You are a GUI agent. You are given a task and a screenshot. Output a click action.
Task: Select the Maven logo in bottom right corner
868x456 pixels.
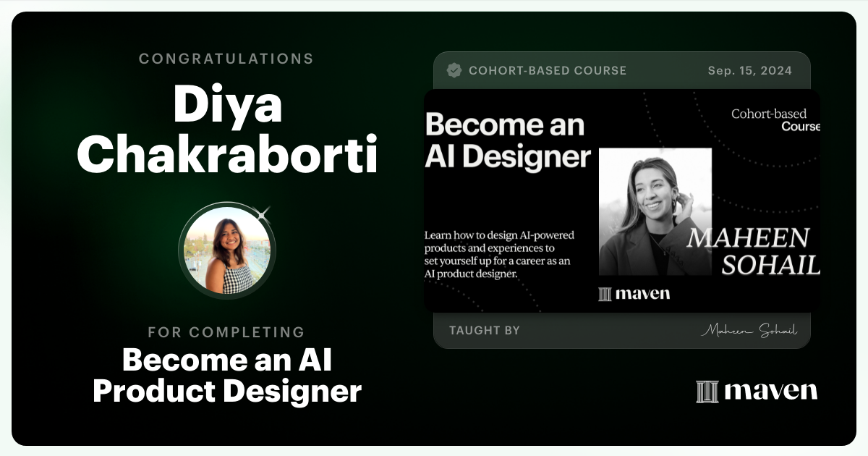(x=755, y=391)
